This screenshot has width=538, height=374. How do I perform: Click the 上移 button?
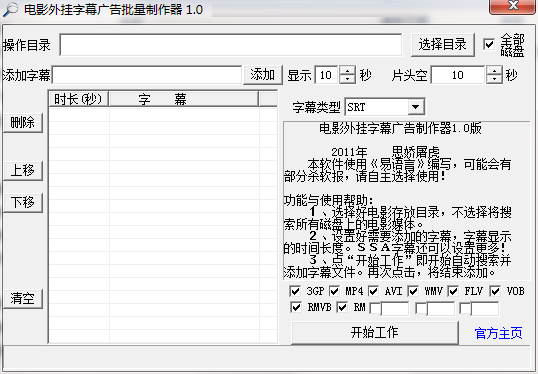tap(23, 170)
